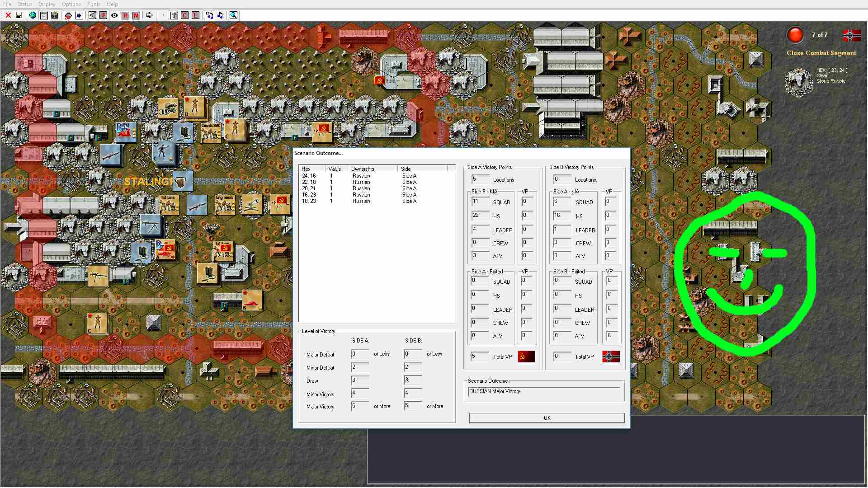Click the Side B Locations points field
868x488 pixels.
point(562,179)
